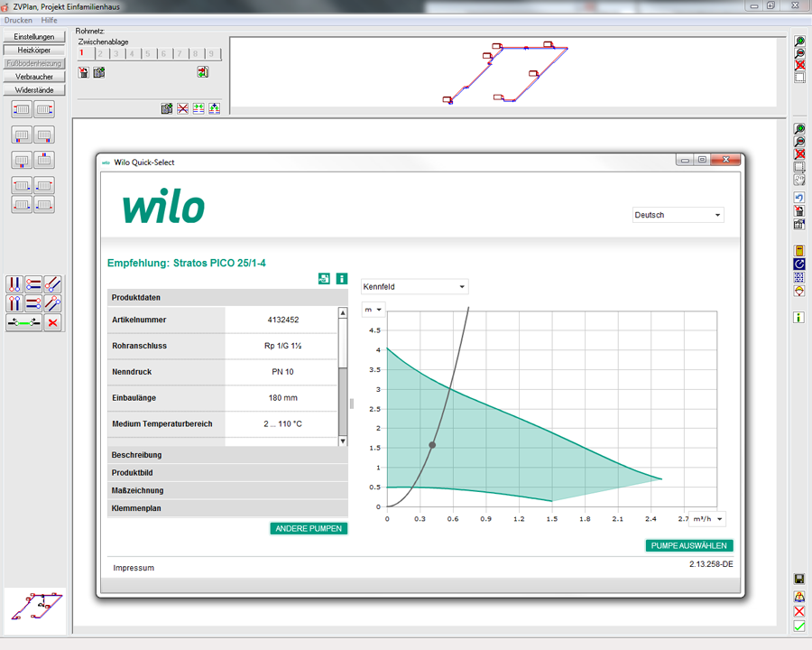
Task: Expand the Klemmenplan section
Action: pyautogui.click(x=228, y=508)
